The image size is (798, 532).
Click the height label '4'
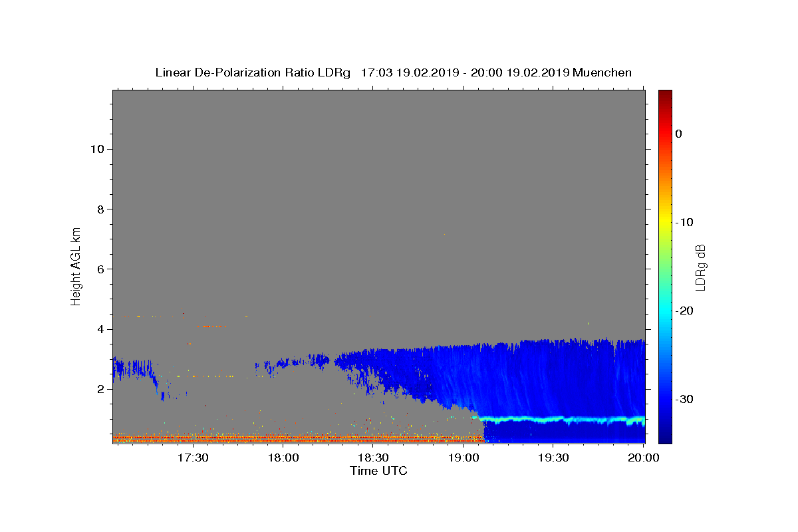pyautogui.click(x=100, y=329)
